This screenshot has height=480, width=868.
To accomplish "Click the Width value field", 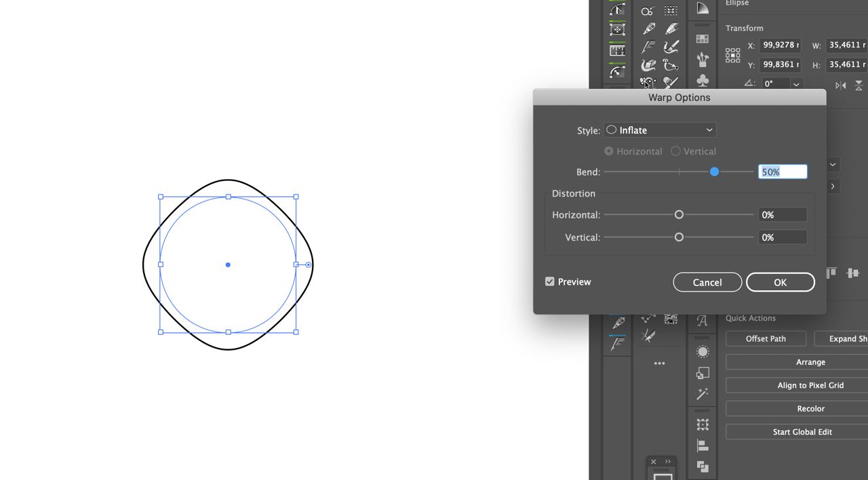I will coord(847,45).
